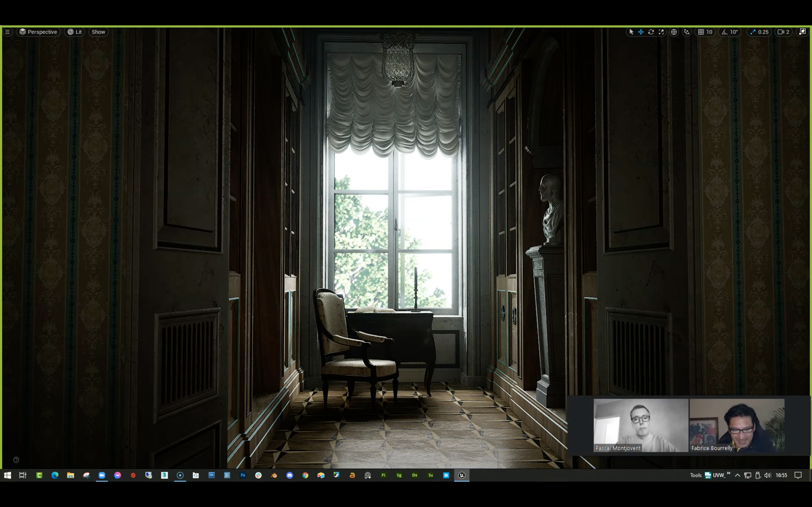Toggle surface snapping icon
The width and height of the screenshot is (812, 507).
[x=687, y=32]
